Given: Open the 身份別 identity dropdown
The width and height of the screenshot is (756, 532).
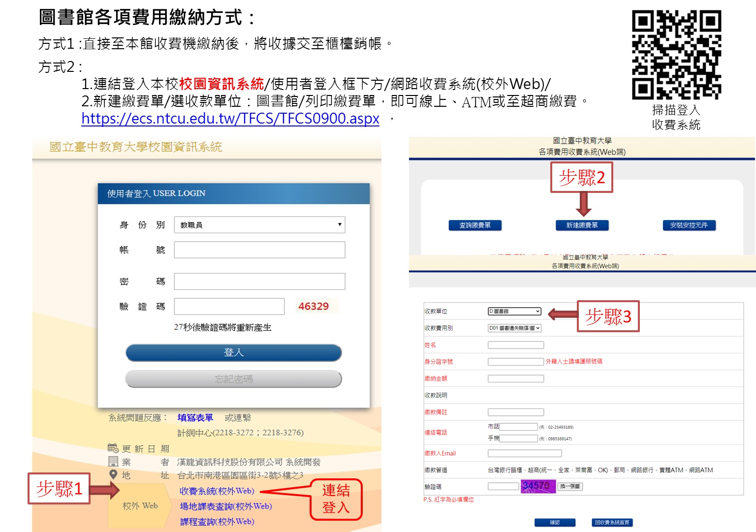Looking at the screenshot, I should [x=259, y=225].
